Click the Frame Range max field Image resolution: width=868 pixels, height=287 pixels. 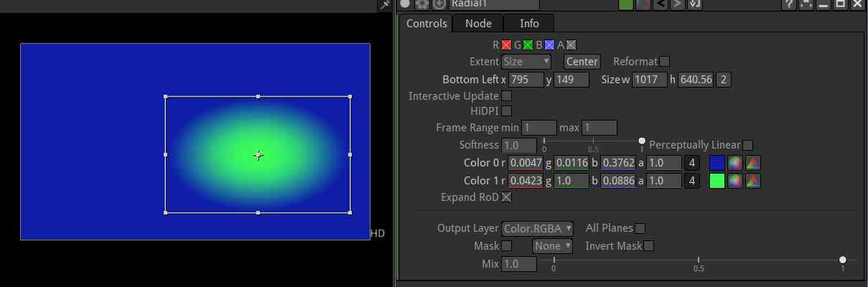(x=599, y=128)
